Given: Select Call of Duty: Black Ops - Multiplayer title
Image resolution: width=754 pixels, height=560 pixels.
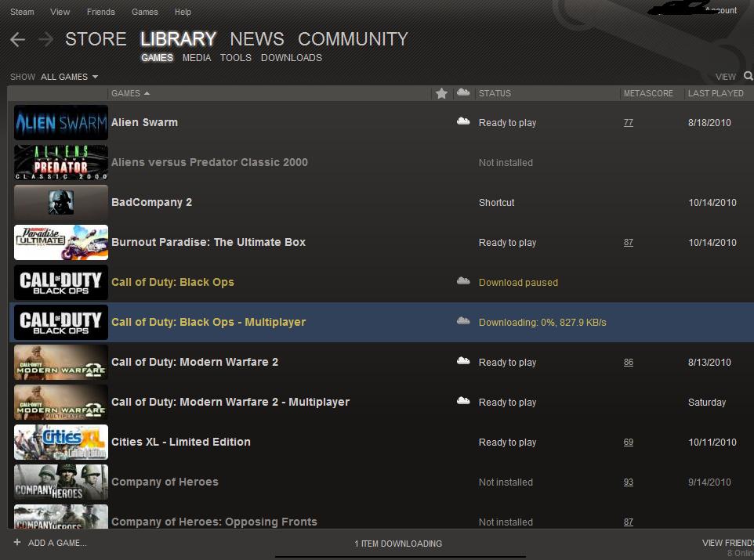Looking at the screenshot, I should 208,322.
